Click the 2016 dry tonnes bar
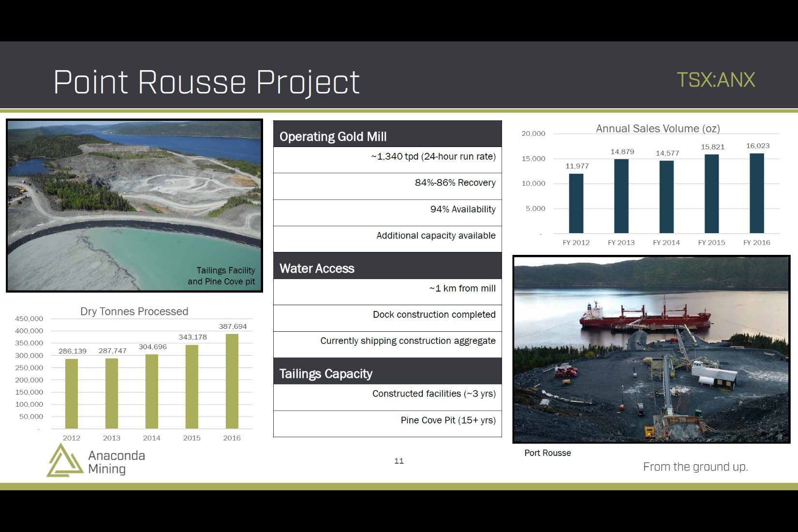798x532 pixels. pyautogui.click(x=232, y=381)
